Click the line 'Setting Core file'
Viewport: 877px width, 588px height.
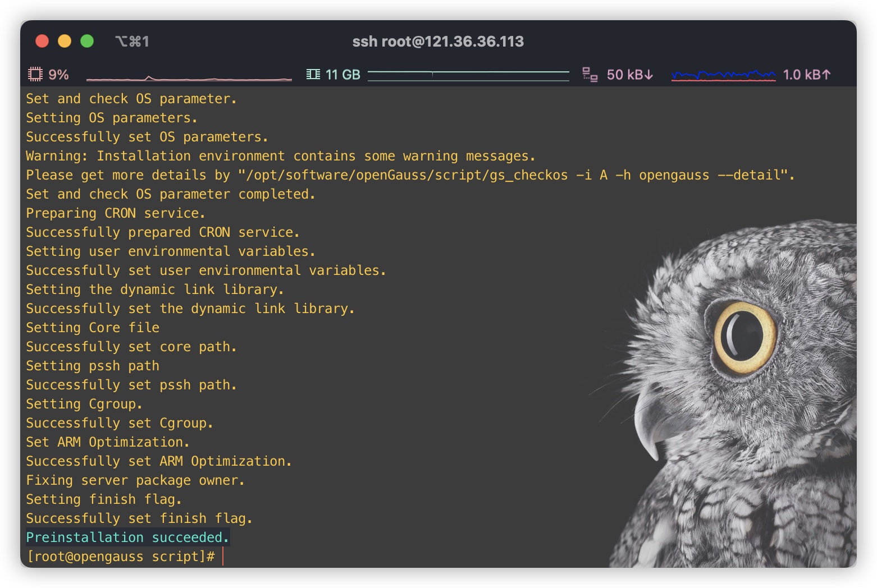click(x=93, y=328)
